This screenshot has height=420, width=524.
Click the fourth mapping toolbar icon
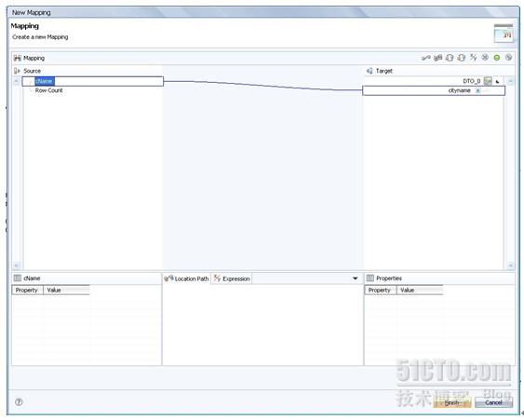point(461,58)
